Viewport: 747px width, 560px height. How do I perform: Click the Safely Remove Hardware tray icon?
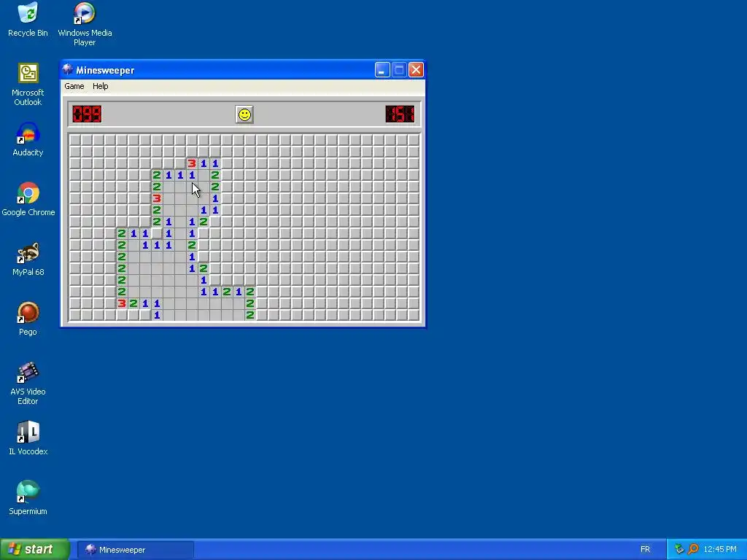pos(679,550)
